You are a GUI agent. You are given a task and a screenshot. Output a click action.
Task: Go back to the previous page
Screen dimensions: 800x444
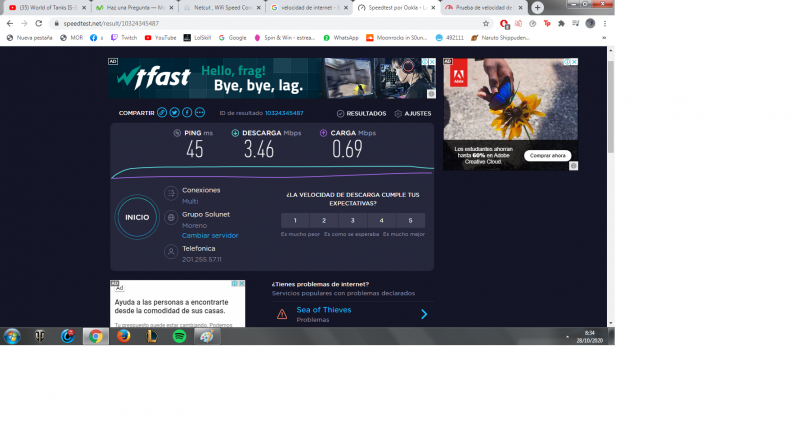(x=10, y=23)
